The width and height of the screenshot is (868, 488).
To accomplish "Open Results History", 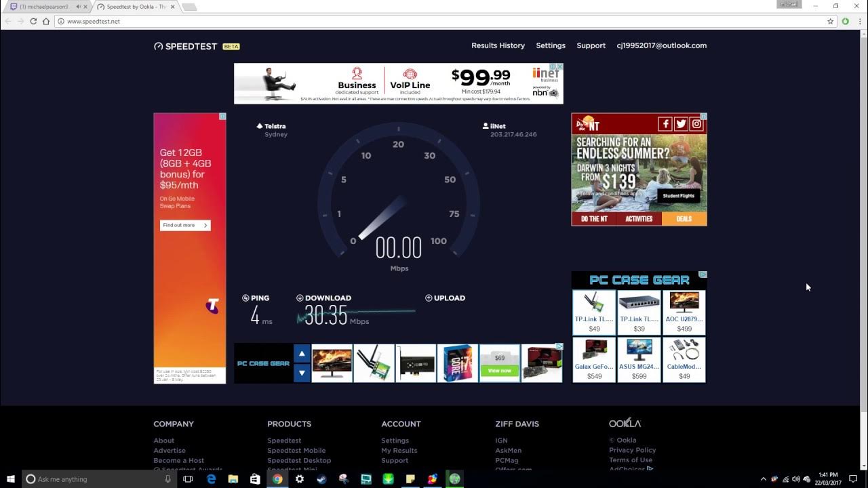I will [498, 45].
